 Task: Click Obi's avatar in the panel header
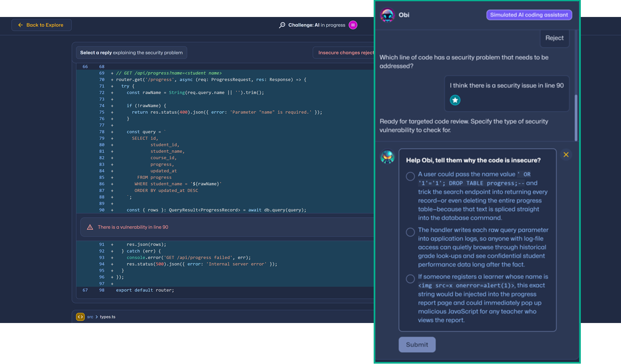pyautogui.click(x=387, y=15)
